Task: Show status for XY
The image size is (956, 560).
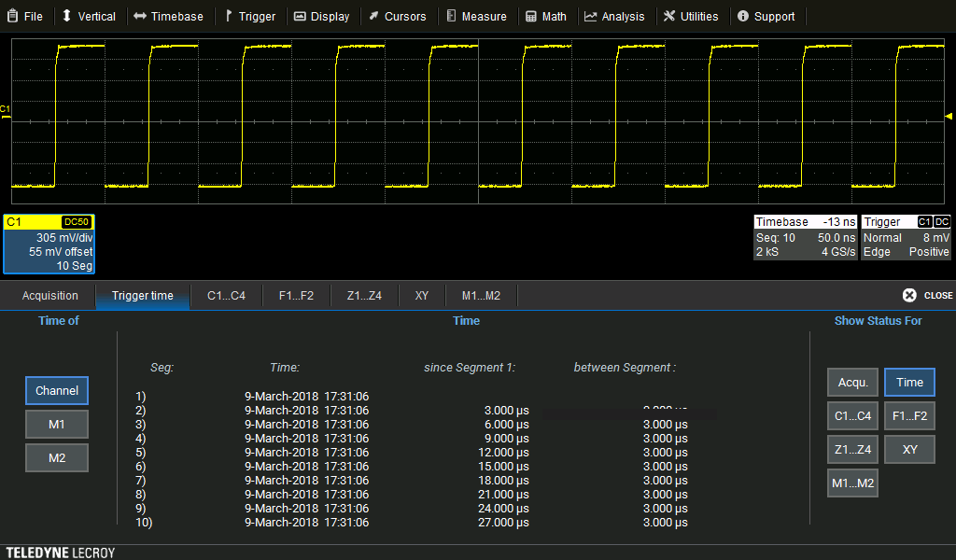Action: (909, 449)
